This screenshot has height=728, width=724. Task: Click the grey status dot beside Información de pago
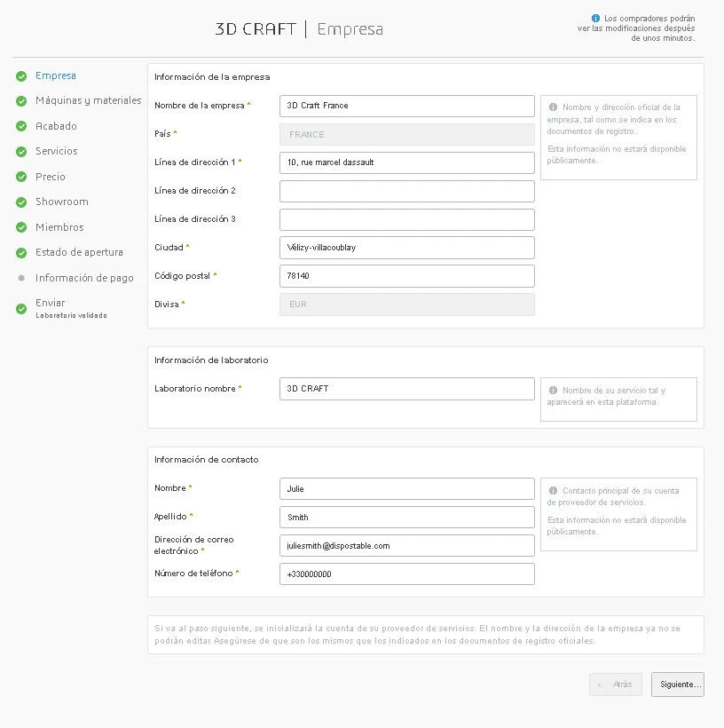tap(21, 278)
